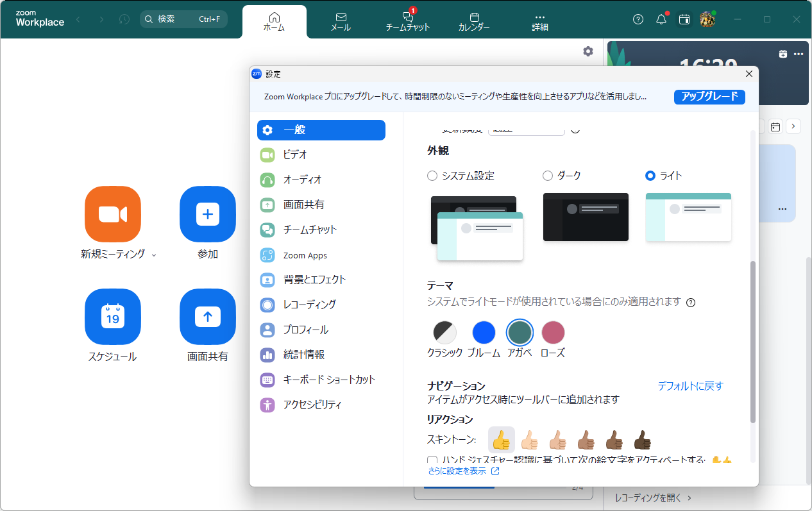The height and width of the screenshot is (511, 812).
Task: Click the 参加 (Join) icon
Action: (x=208, y=214)
